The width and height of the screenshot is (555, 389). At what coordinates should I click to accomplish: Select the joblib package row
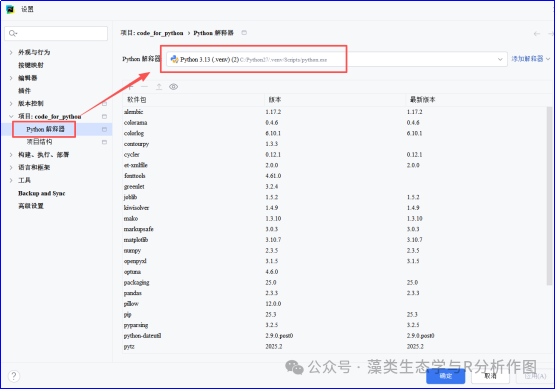[334, 197]
